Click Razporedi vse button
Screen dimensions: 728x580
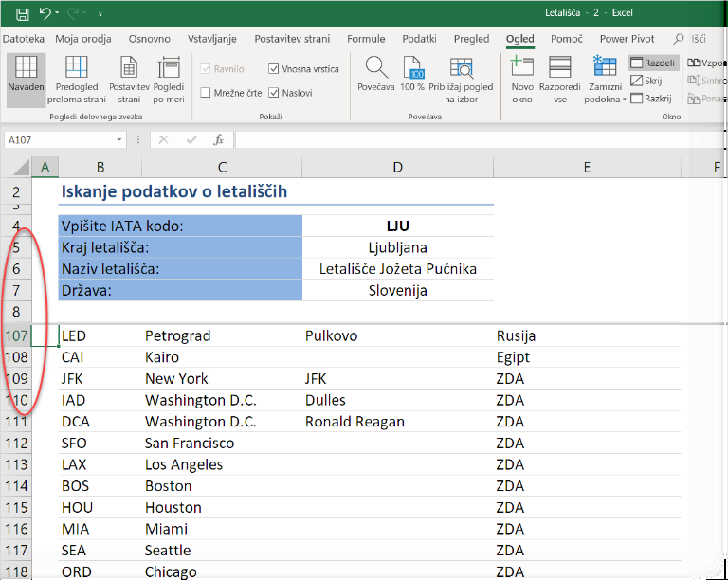(560, 80)
